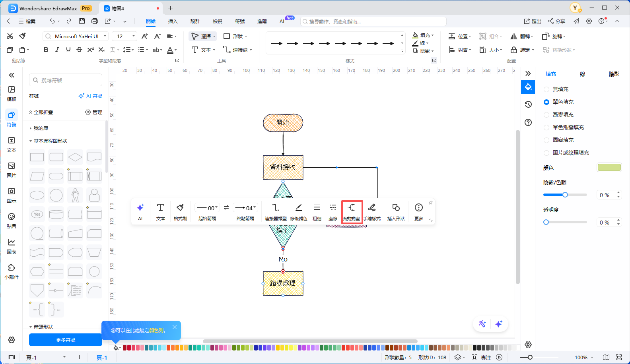This screenshot has width=630, height=364.
Task: Switch to the Shadow (陰影) panel tab
Action: click(x=614, y=74)
